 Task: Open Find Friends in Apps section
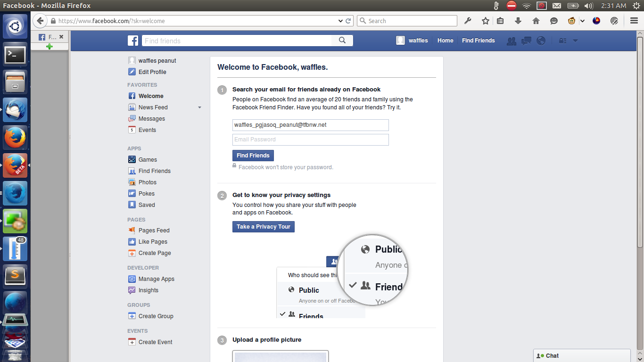click(155, 171)
